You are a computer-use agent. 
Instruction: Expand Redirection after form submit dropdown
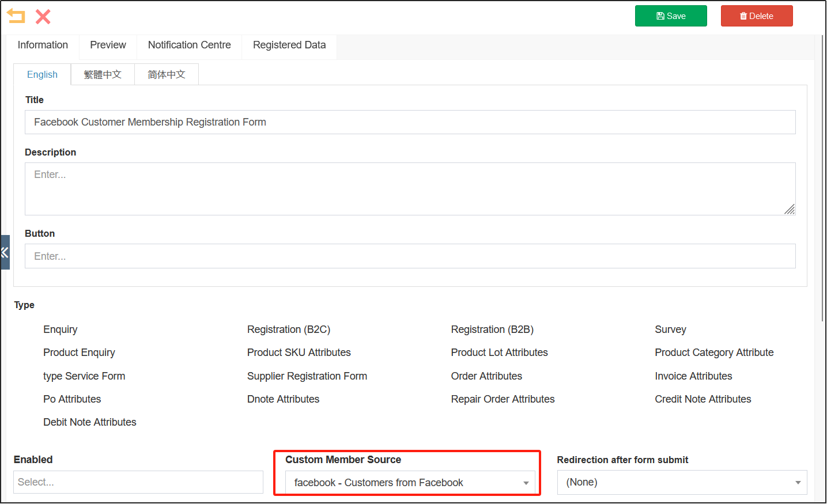(682, 482)
